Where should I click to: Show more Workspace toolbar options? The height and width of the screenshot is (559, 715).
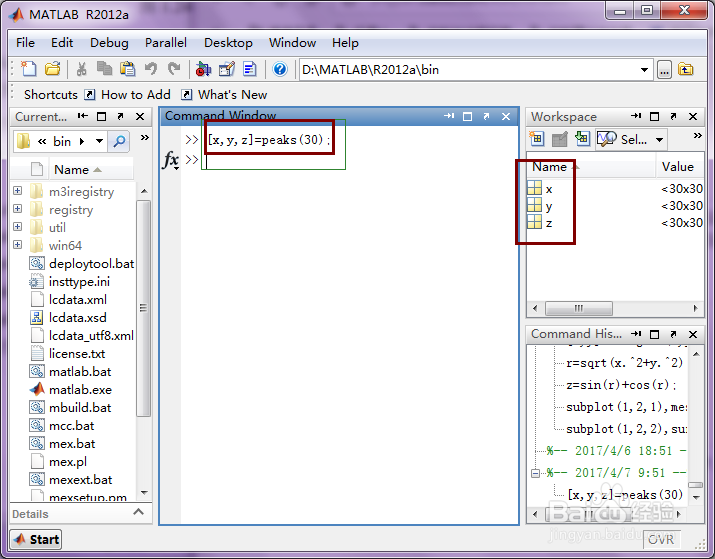tap(697, 136)
